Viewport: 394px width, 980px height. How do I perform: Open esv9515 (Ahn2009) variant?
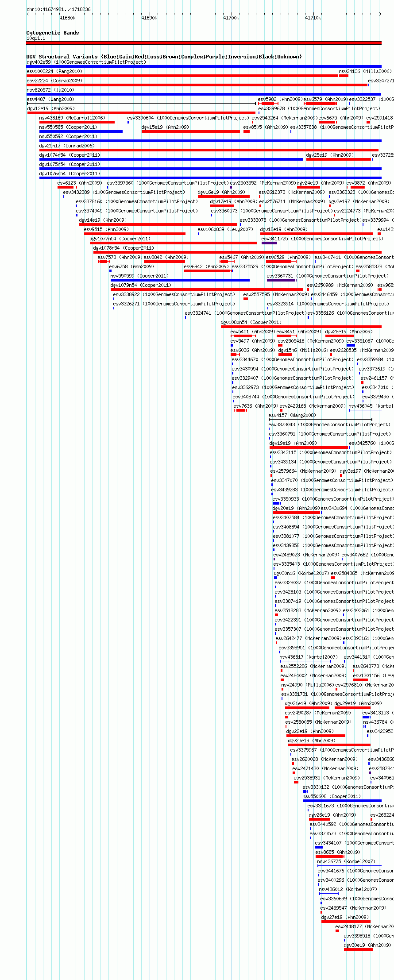(106, 229)
